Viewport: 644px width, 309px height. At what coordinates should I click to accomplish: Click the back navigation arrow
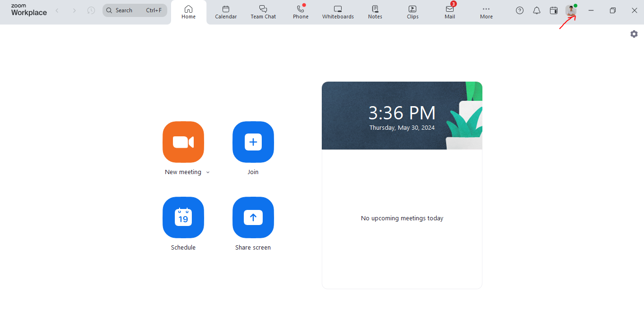coord(57,10)
